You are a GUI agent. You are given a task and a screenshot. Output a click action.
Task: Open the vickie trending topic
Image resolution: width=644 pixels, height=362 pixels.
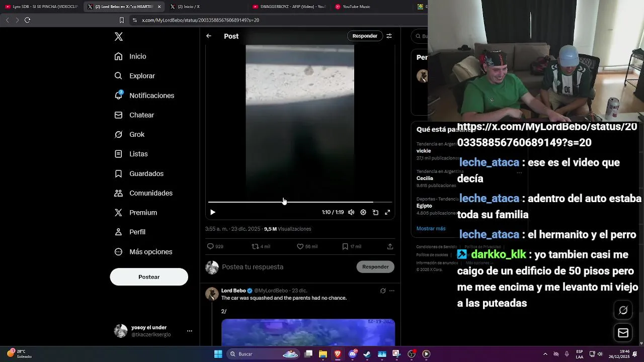click(424, 151)
